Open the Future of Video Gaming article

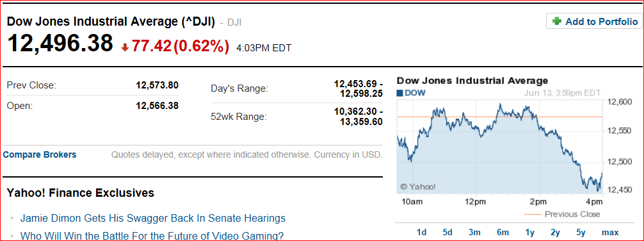152,236
